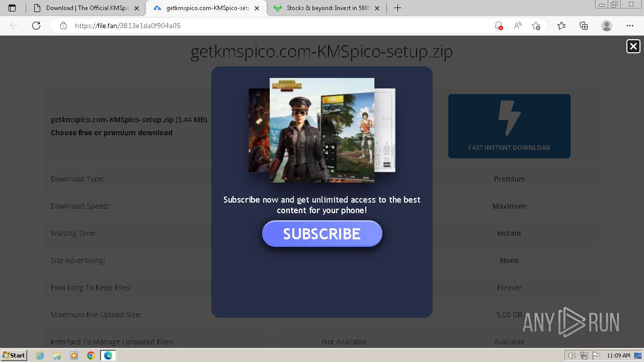Select Edge taskbar icon
The image size is (644, 362).
pyautogui.click(x=108, y=355)
